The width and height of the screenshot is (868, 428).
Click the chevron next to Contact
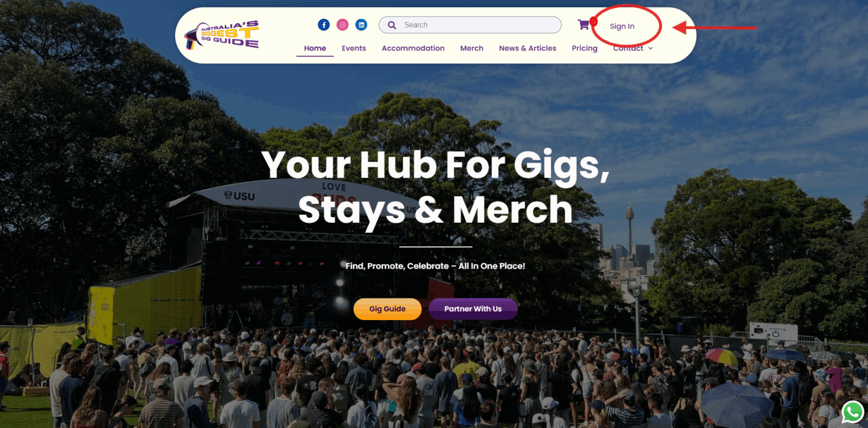pyautogui.click(x=650, y=49)
